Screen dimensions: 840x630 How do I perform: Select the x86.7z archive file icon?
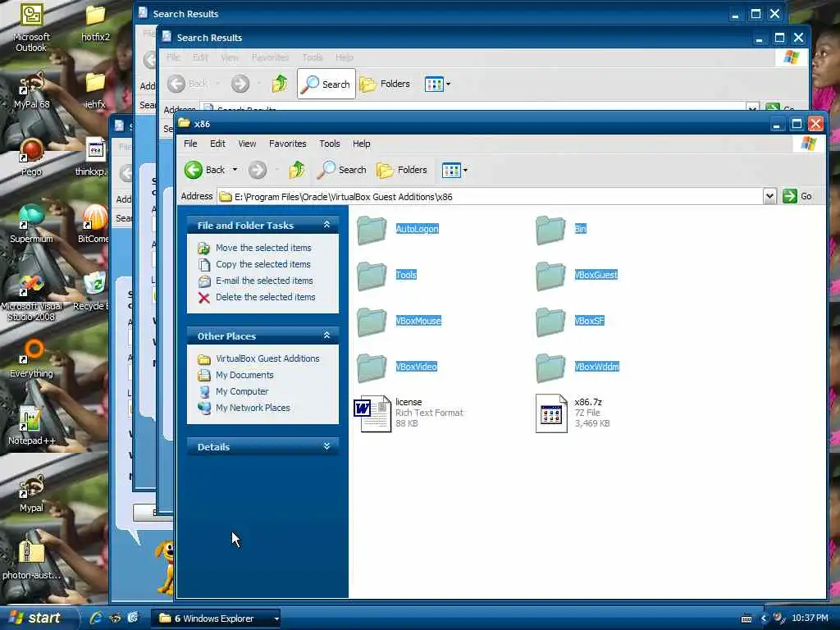click(551, 413)
